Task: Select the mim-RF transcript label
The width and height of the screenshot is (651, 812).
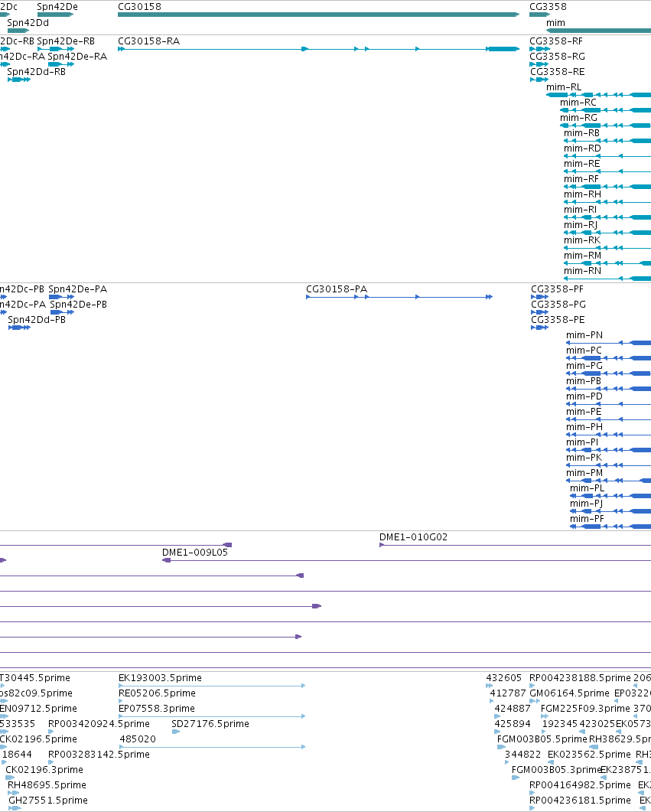Action: point(581,178)
